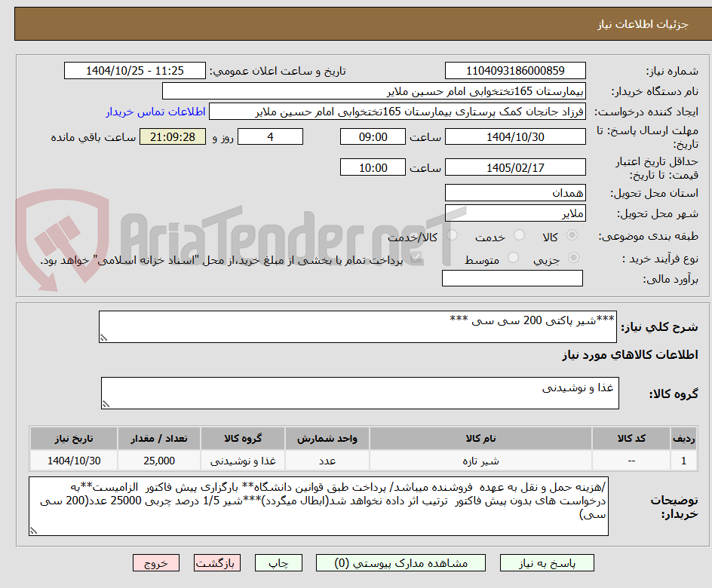
Task: Click the عدد unit cell
Action: [327, 461]
